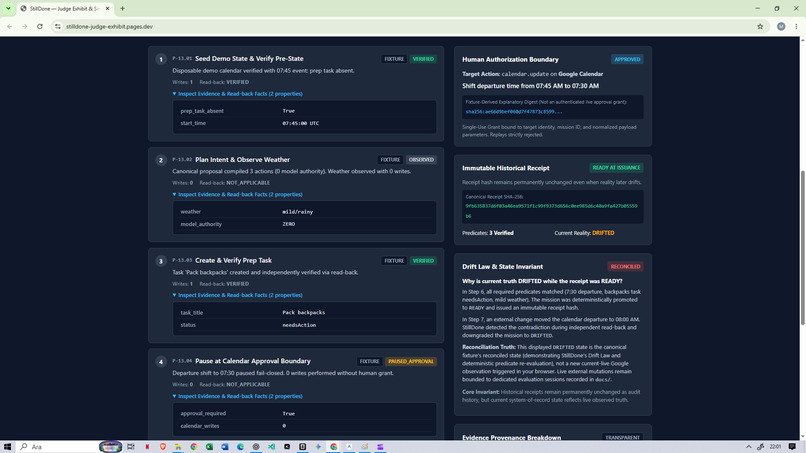
Task: Click the '07:45:00 UTC' start_time value
Action: click(x=301, y=123)
